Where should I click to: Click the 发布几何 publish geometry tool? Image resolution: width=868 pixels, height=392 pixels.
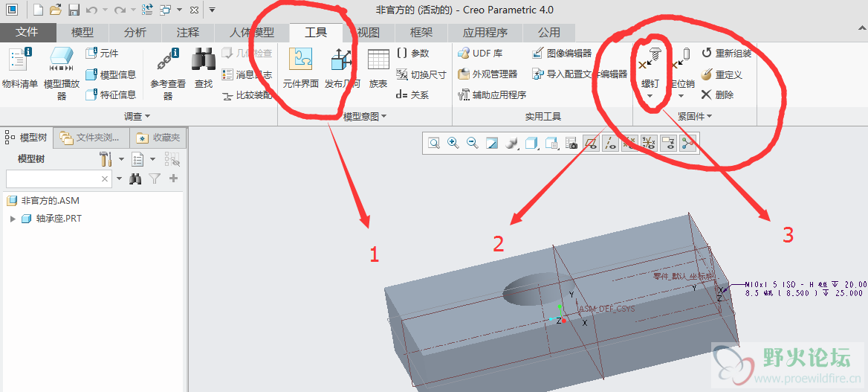click(342, 68)
